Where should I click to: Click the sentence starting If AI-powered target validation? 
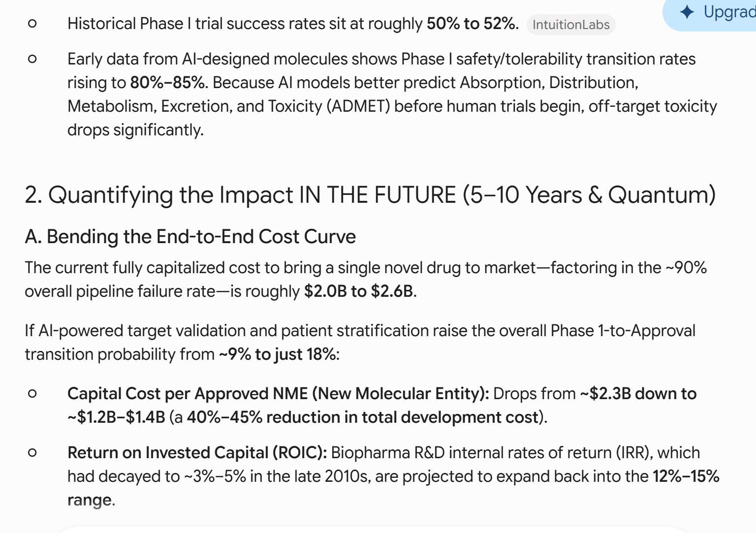[360, 343]
